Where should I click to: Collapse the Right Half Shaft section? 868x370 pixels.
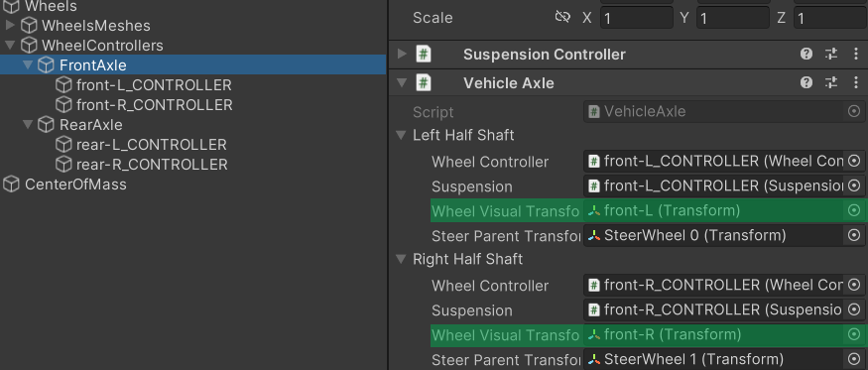402,259
